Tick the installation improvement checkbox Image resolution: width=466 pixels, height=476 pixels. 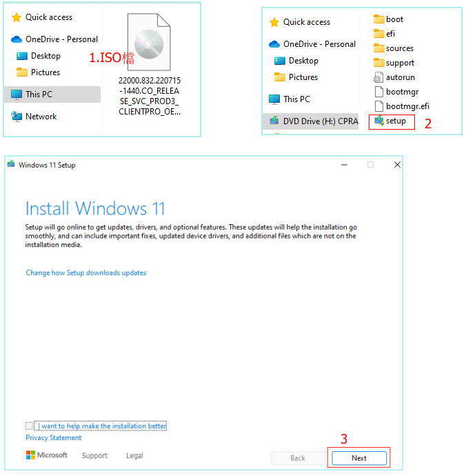tap(29, 426)
